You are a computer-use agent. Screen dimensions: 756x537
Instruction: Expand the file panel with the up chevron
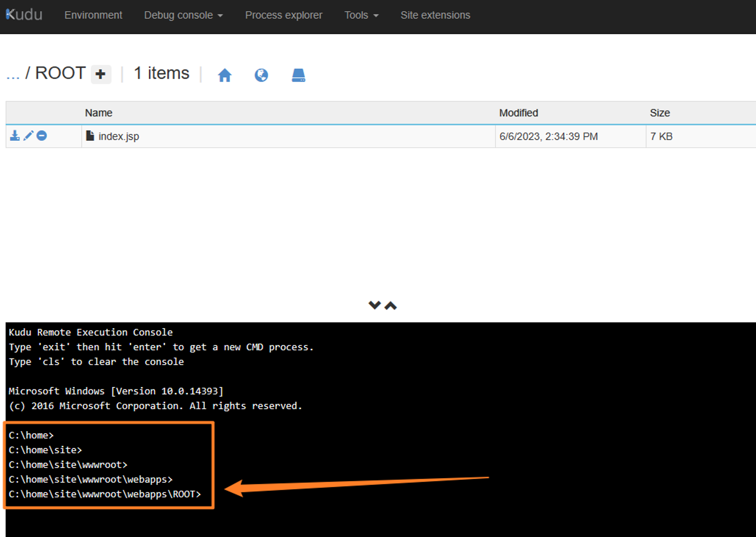(390, 305)
